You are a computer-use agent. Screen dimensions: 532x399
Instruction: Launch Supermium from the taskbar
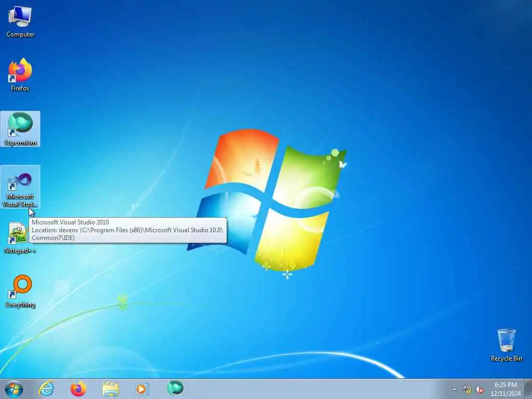[175, 389]
